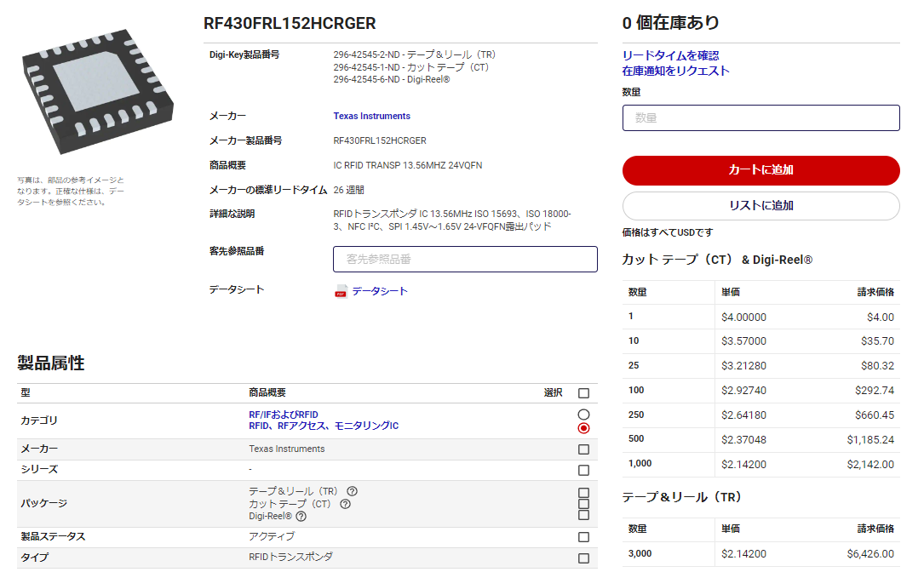
Task: Click the 製品属性 section heading
Action: tap(51, 363)
